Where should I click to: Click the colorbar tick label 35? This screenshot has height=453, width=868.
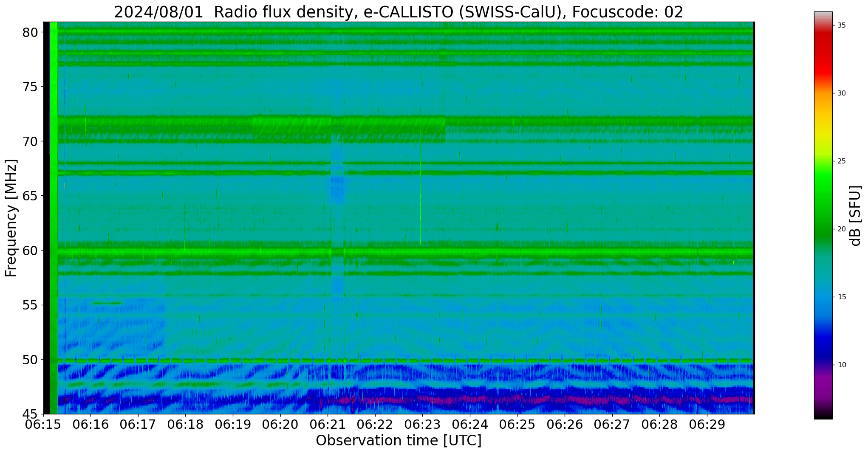(841, 25)
